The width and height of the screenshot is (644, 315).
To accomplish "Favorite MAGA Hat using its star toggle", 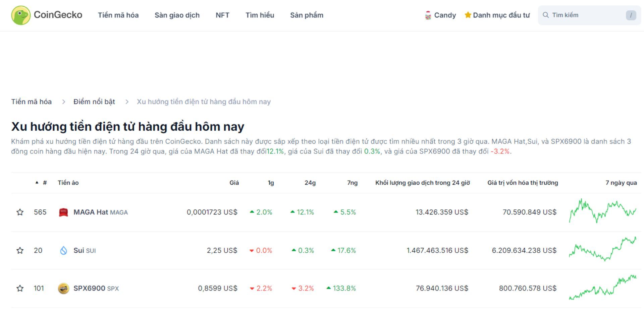I will coord(20,212).
